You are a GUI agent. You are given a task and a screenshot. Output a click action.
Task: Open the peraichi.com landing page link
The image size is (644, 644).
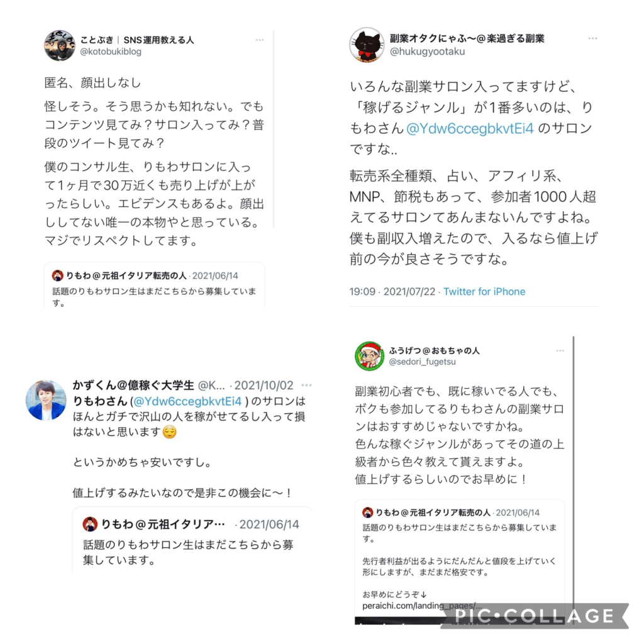pyautogui.click(x=422, y=606)
